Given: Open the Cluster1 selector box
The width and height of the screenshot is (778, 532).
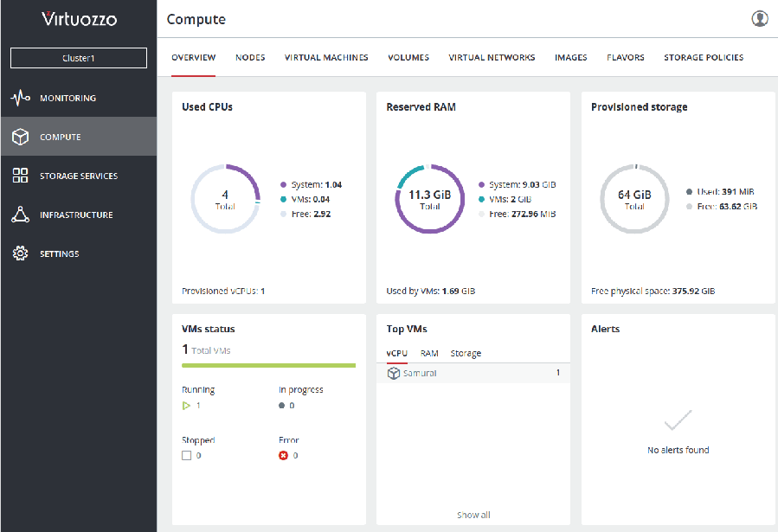Looking at the screenshot, I should tap(79, 58).
